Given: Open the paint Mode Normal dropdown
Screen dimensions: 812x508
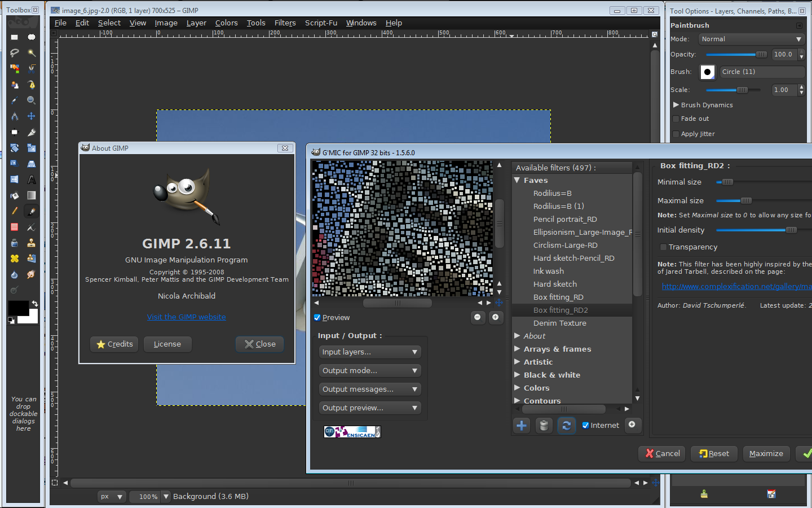Looking at the screenshot, I should pos(751,39).
